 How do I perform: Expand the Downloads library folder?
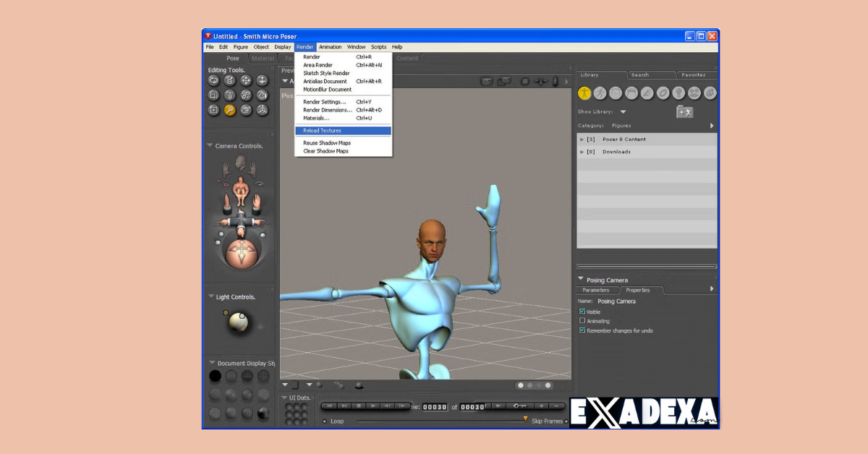582,152
